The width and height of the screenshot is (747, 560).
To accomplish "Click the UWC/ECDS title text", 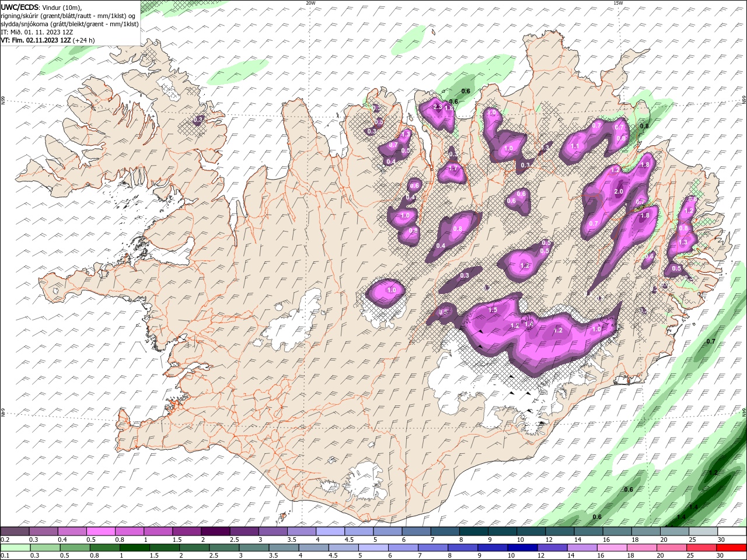I will [x=19, y=7].
